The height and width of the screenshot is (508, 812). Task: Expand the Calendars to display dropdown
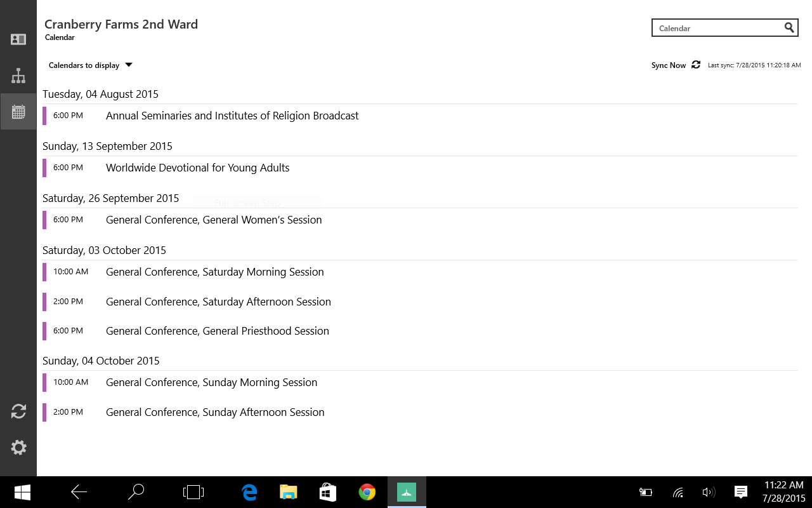point(90,65)
